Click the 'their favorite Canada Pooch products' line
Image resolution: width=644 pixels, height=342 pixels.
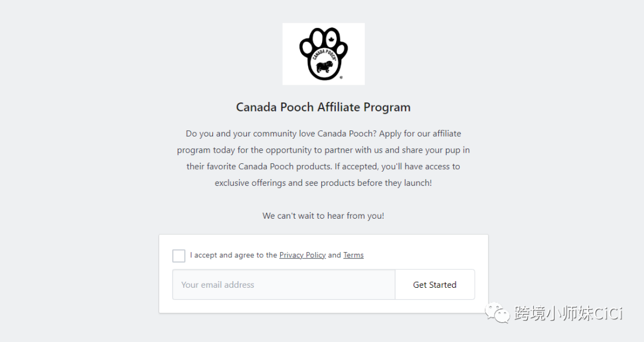click(323, 166)
